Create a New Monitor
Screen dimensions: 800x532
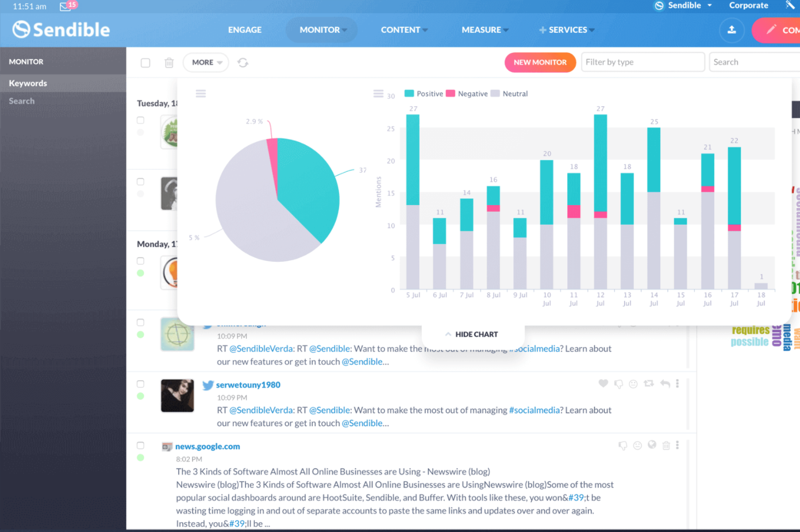540,63
